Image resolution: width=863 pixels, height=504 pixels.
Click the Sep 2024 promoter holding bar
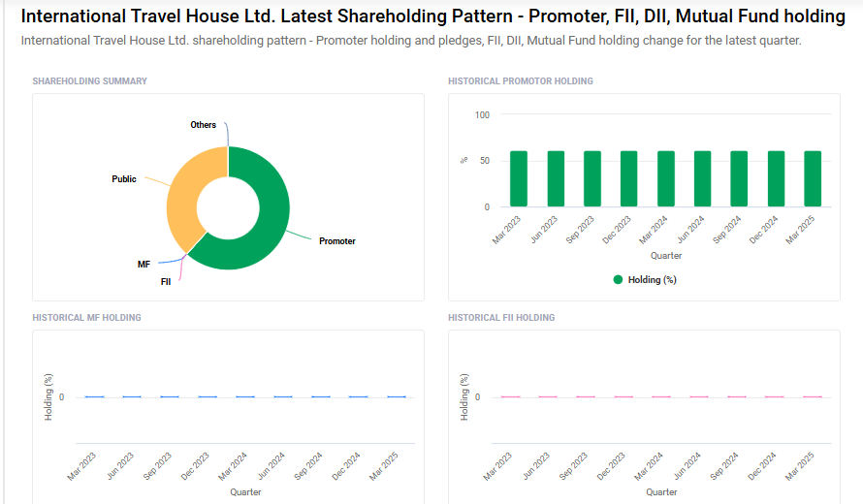pos(739,178)
